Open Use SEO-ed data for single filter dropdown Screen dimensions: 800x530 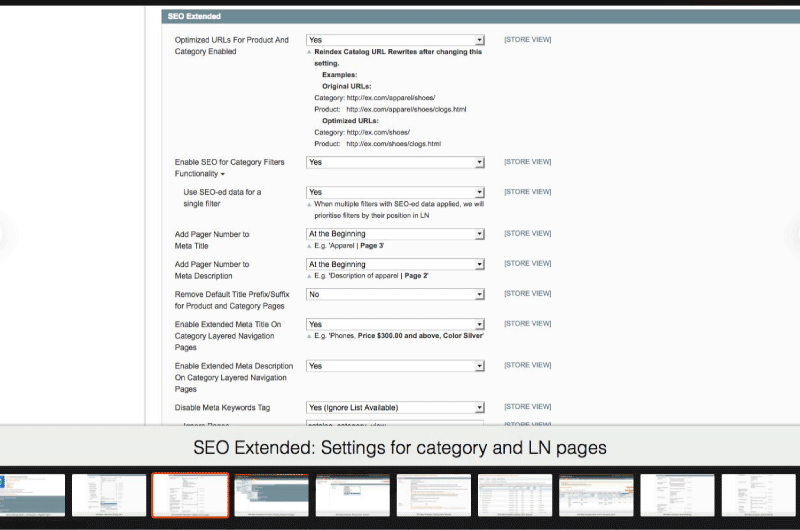coord(395,192)
